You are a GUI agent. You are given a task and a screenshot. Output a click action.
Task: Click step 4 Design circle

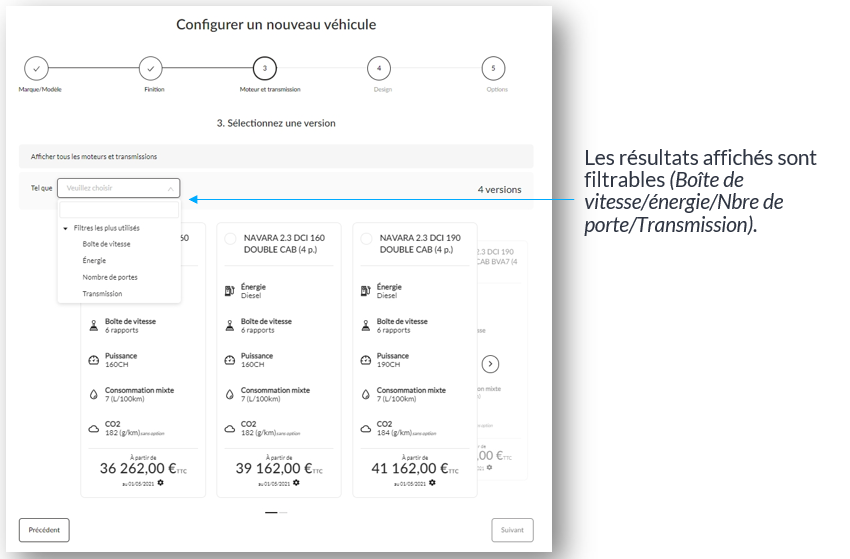click(x=379, y=68)
